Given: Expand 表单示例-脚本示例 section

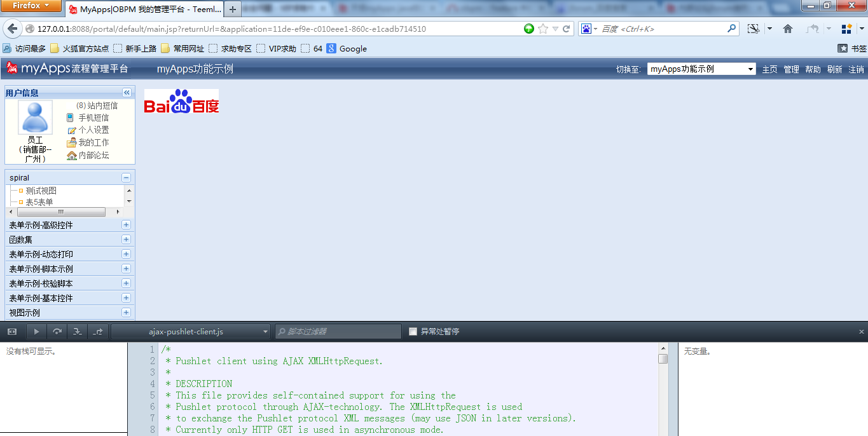Looking at the screenshot, I should click(126, 269).
